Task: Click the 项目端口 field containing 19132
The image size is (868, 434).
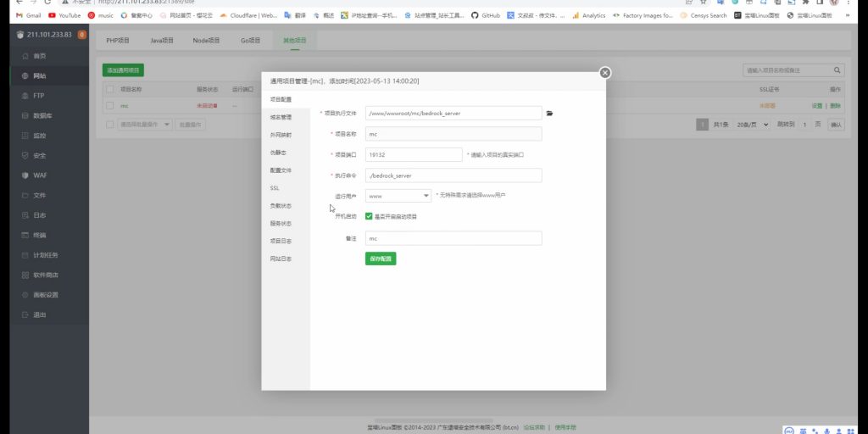Action: (413, 155)
